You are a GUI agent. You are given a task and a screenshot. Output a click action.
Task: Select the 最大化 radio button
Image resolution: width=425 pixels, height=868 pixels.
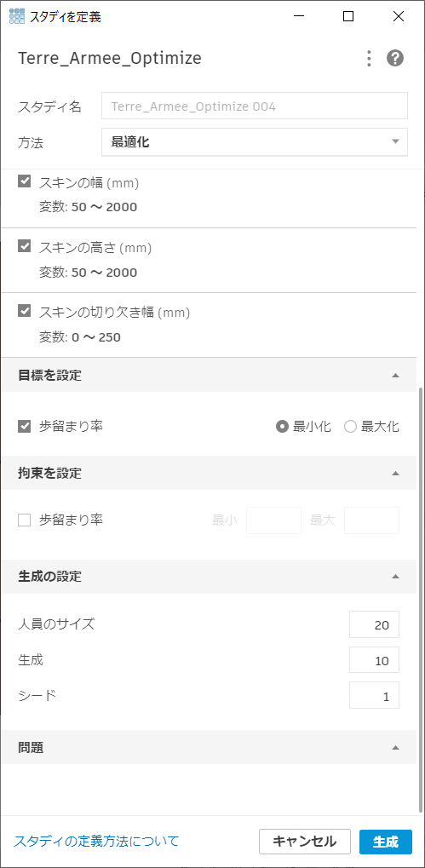coord(350,427)
